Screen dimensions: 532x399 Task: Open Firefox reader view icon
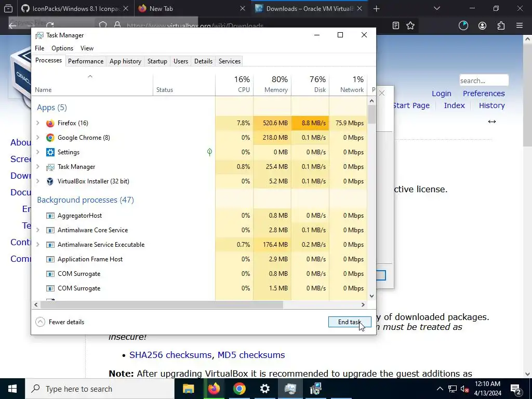pos(395,25)
